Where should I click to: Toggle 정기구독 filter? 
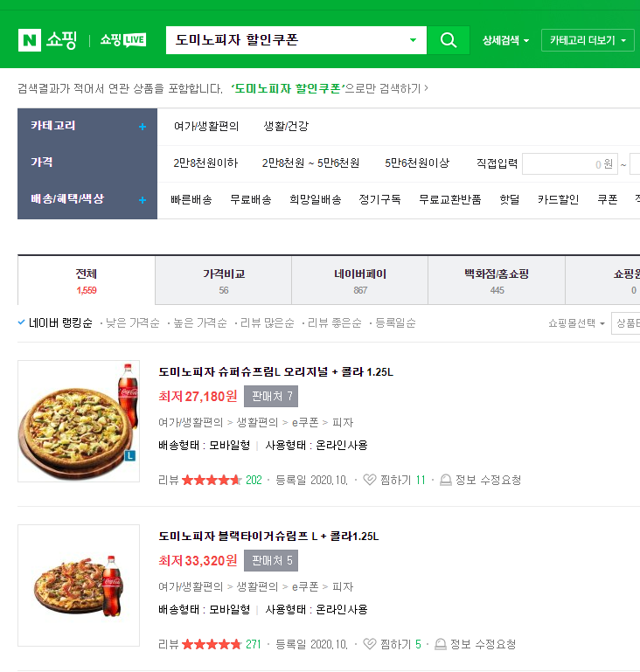(379, 199)
